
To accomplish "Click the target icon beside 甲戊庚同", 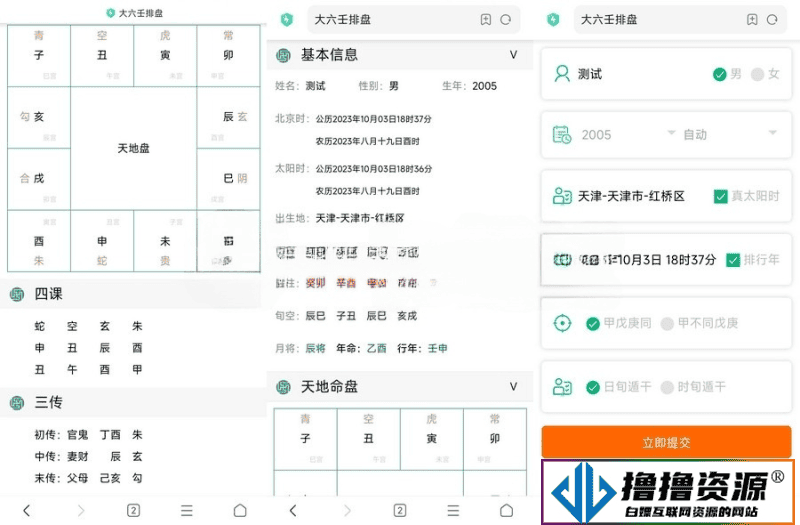I will (562, 323).
